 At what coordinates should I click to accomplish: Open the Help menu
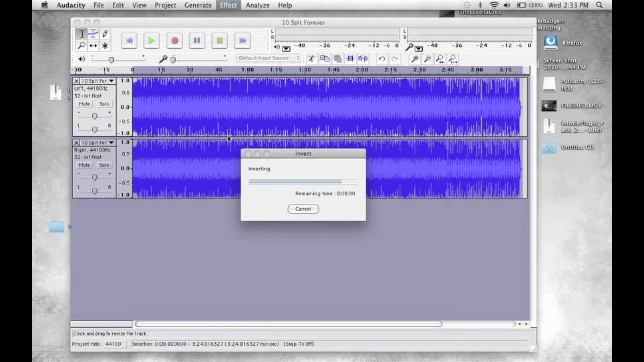click(285, 5)
